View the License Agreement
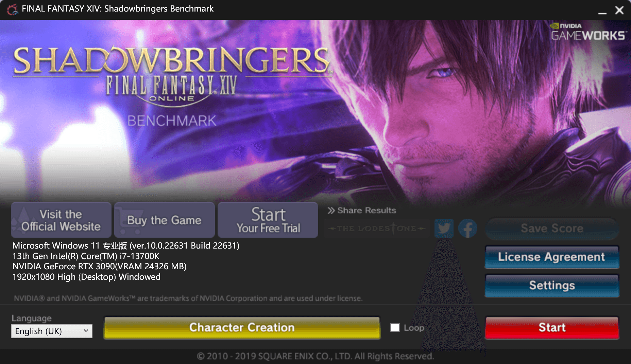This screenshot has width=631, height=364. 552,257
